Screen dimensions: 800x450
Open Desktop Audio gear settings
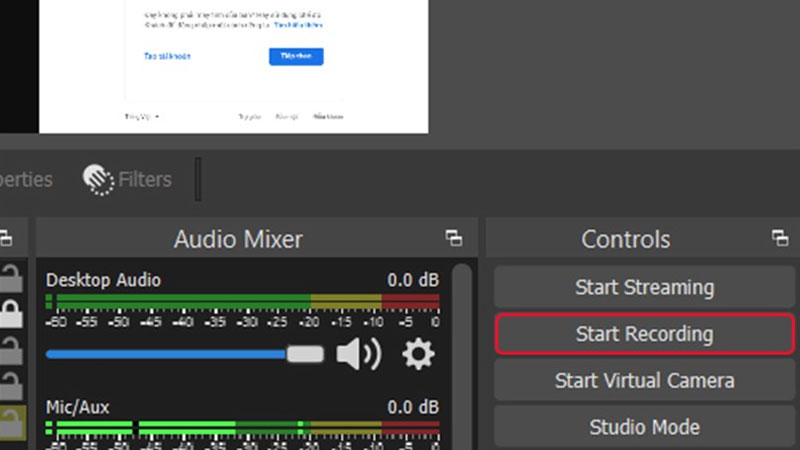tap(418, 354)
